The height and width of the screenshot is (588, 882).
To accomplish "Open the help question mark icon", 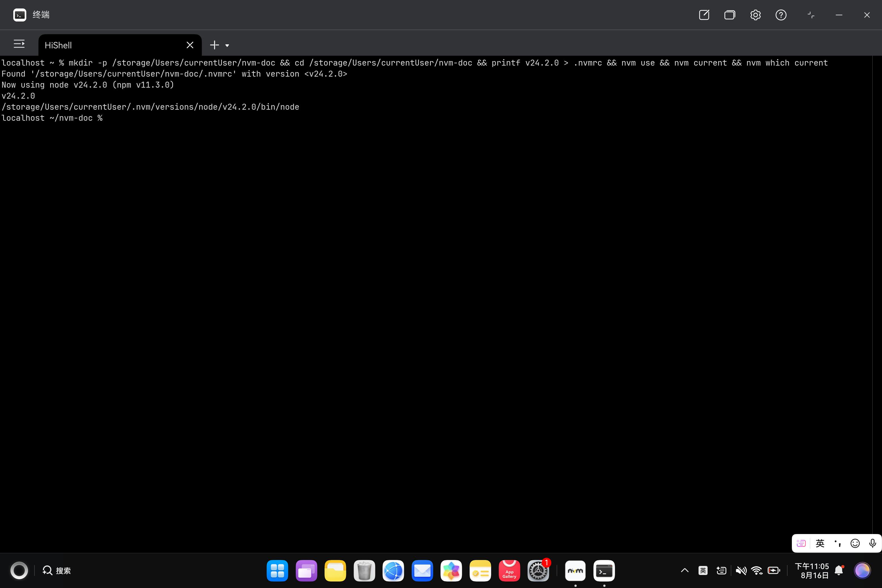I will pyautogui.click(x=781, y=15).
